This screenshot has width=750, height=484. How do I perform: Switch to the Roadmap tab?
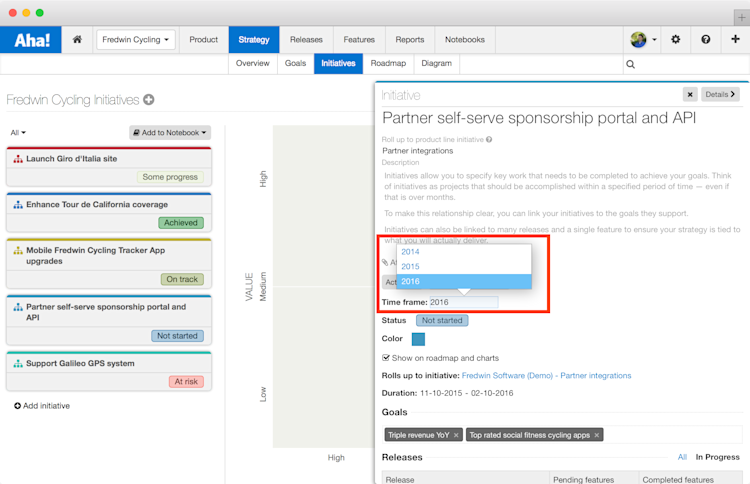pos(388,64)
